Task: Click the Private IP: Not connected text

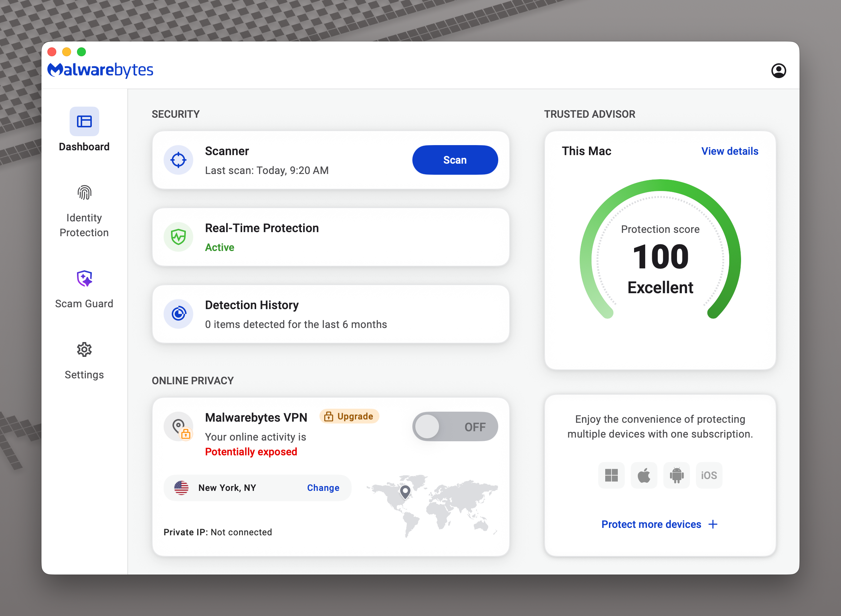Action: coord(218,532)
